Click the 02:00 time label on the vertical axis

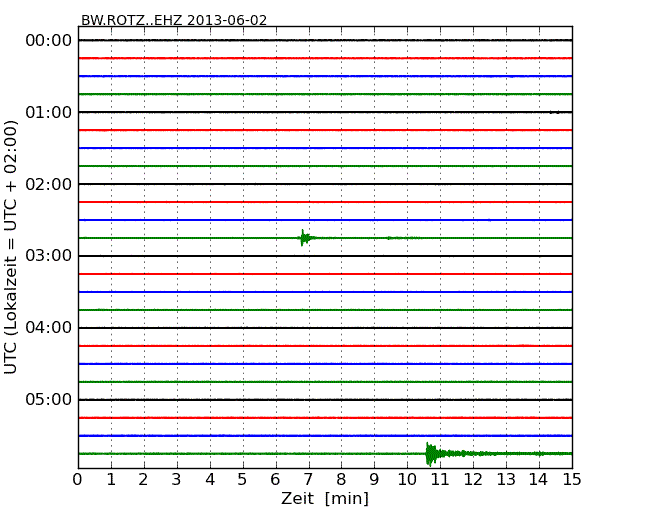(49, 184)
